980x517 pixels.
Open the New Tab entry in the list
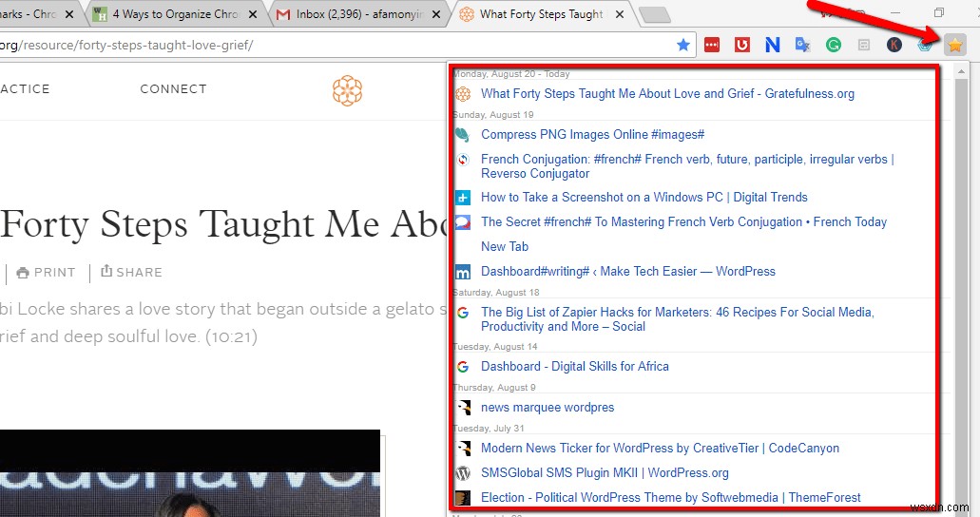tap(505, 246)
